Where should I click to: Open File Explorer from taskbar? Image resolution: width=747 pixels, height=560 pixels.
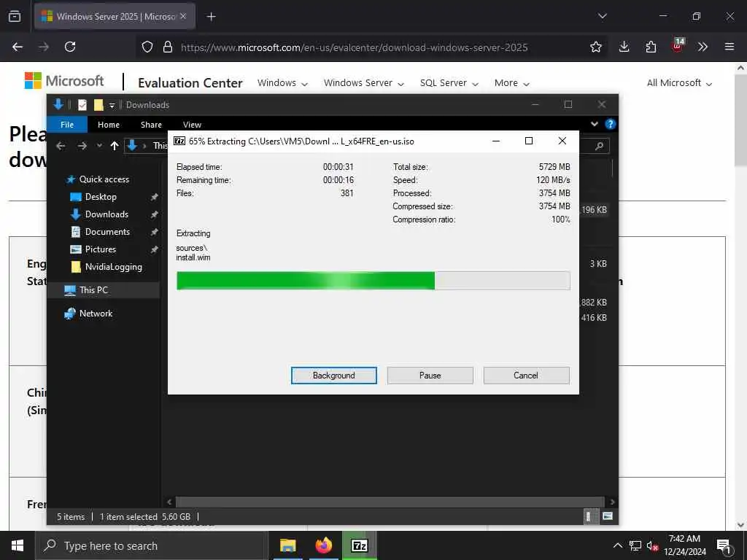point(287,545)
